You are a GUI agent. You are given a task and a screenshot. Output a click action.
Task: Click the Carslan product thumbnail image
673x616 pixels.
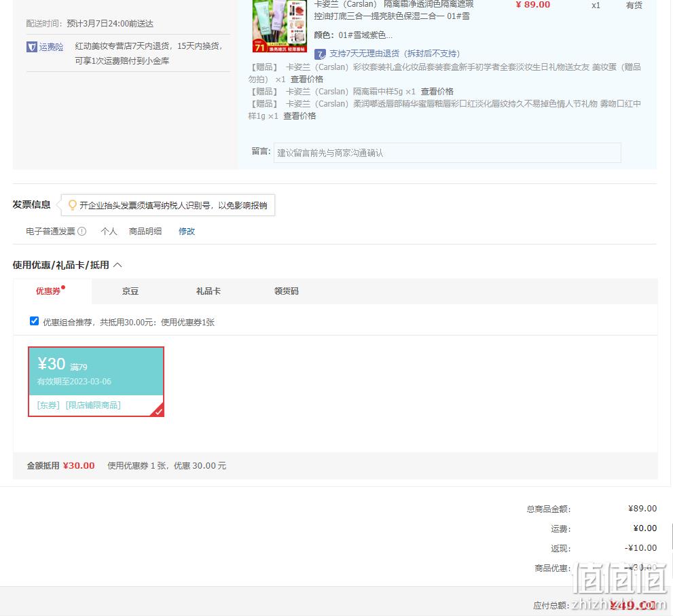(x=279, y=26)
